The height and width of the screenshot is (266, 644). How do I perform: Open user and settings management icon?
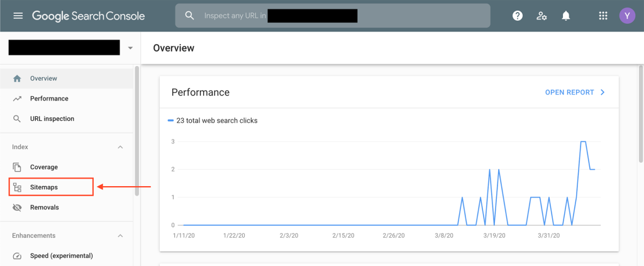541,16
